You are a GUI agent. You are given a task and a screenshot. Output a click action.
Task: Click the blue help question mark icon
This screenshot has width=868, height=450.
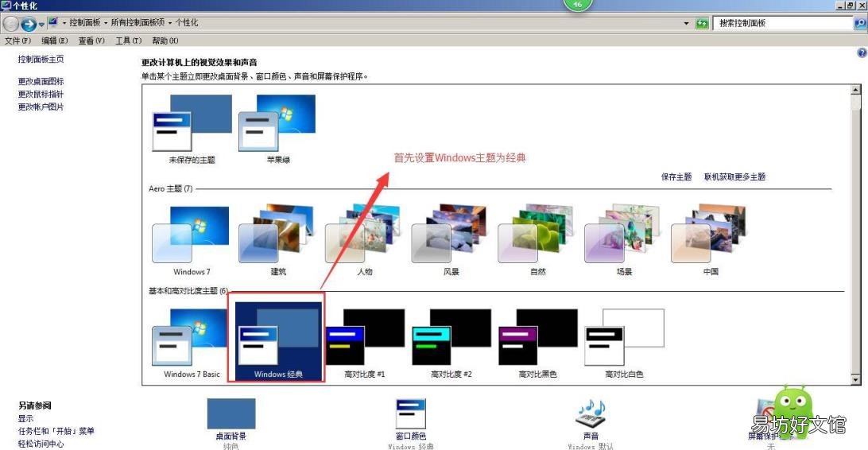tap(862, 53)
